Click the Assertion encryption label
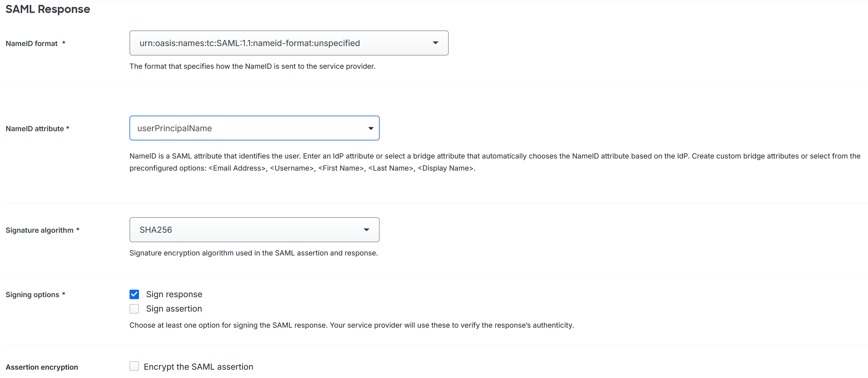868x378 pixels. (41, 367)
